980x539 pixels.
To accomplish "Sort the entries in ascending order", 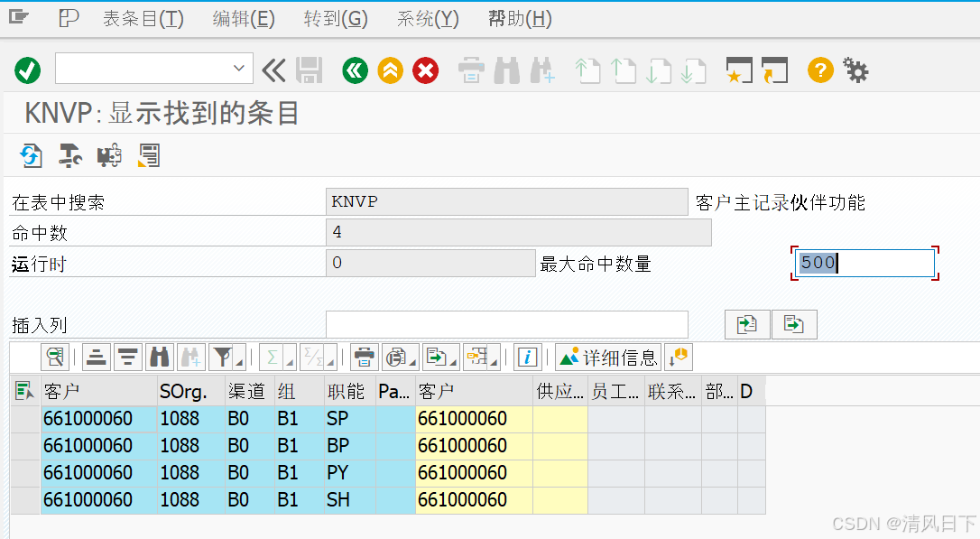I will click(x=96, y=357).
